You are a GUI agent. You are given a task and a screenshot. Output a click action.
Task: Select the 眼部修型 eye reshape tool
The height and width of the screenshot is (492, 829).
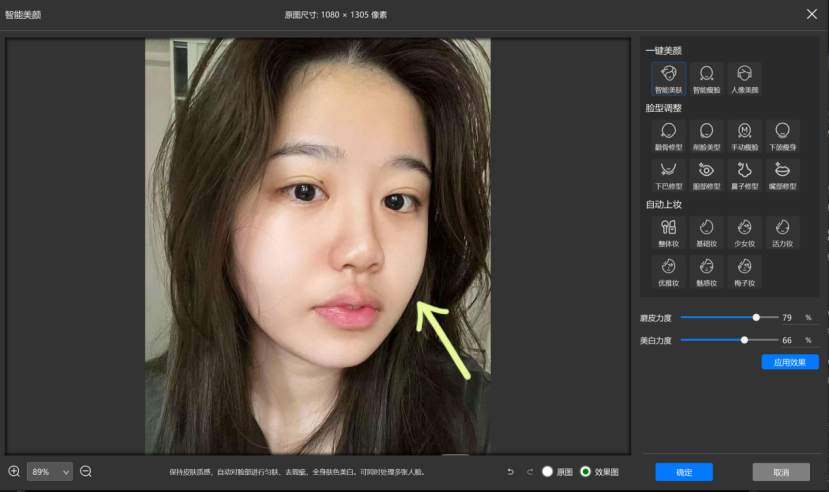tap(706, 175)
